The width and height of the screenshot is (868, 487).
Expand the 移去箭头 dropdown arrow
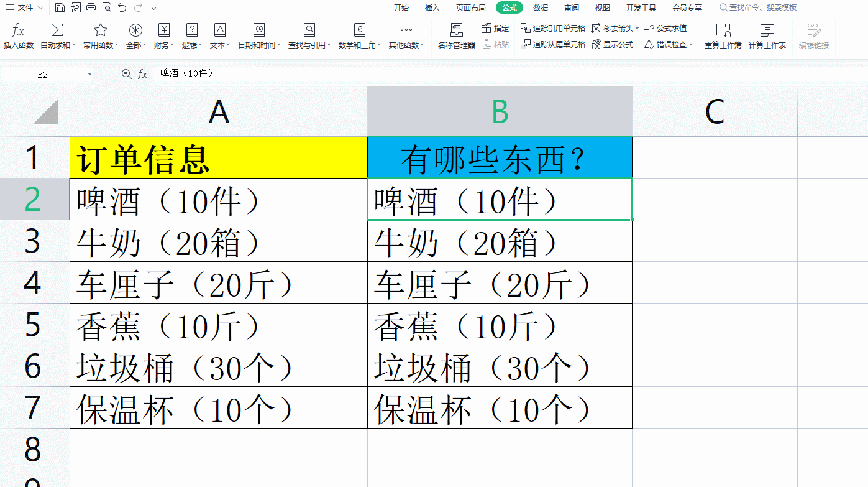coord(637,29)
